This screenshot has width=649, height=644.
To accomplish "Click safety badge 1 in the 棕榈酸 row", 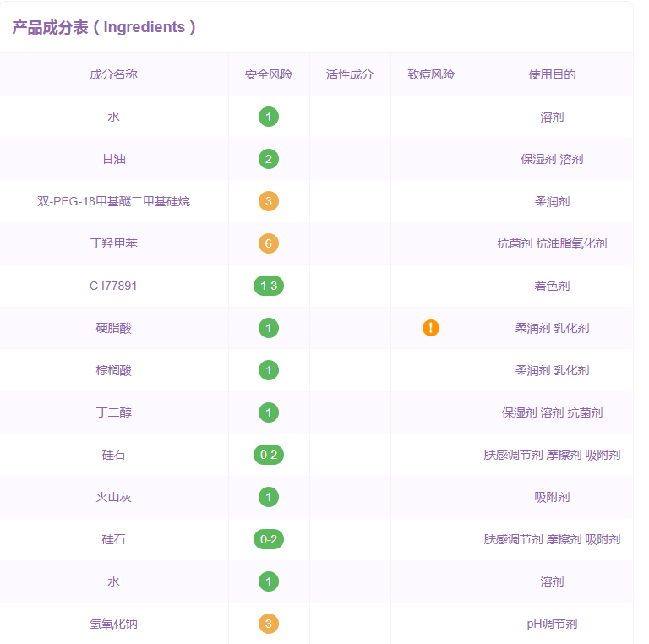I will point(268,370).
